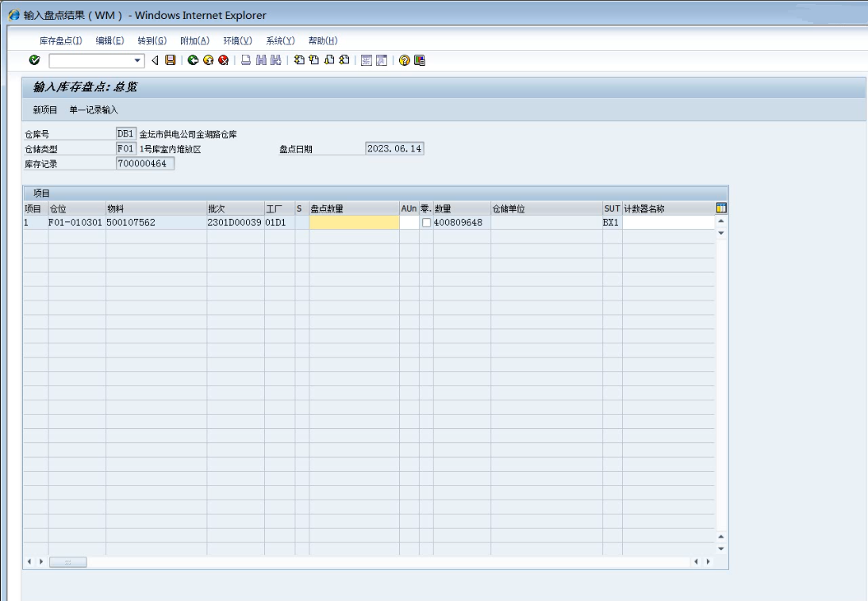The width and height of the screenshot is (868, 601).
Task: Click the green Enter checkmark icon
Action: tap(34, 61)
